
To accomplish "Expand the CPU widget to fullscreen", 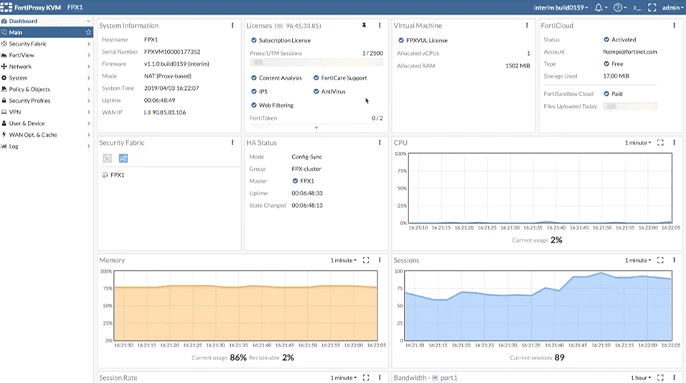I will (660, 143).
